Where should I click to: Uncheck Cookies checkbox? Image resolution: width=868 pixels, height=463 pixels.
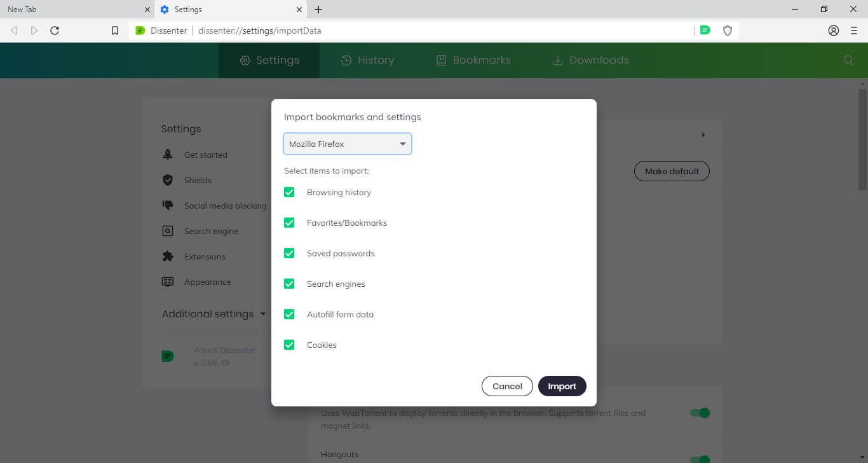289,345
